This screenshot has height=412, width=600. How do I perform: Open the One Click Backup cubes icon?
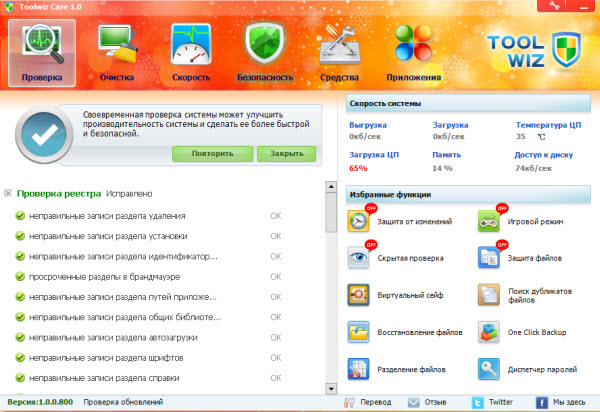(489, 332)
